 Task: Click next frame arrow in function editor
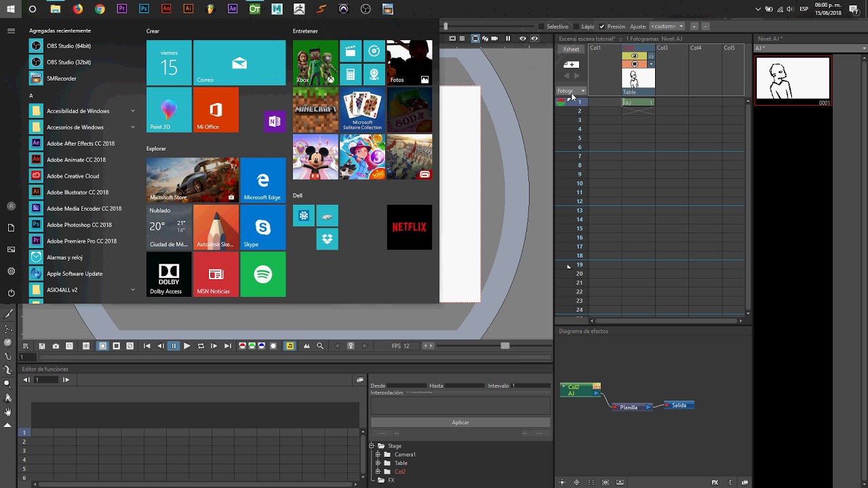(66, 380)
